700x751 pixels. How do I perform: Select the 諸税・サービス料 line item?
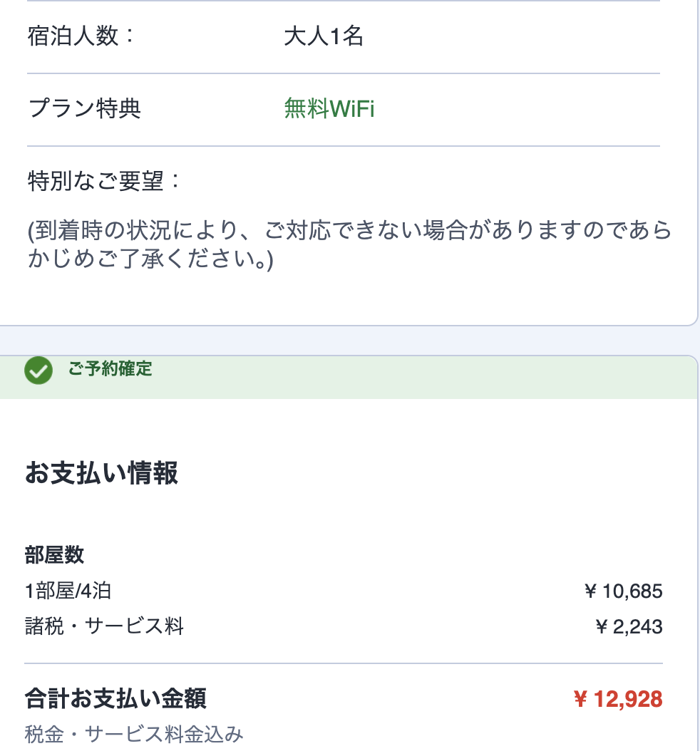(x=104, y=627)
